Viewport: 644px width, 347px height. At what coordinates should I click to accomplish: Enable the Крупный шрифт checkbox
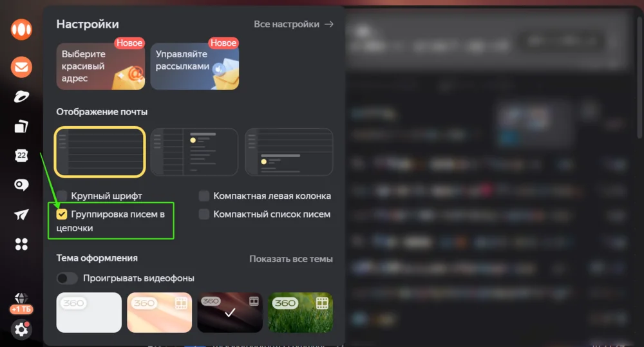click(x=62, y=196)
